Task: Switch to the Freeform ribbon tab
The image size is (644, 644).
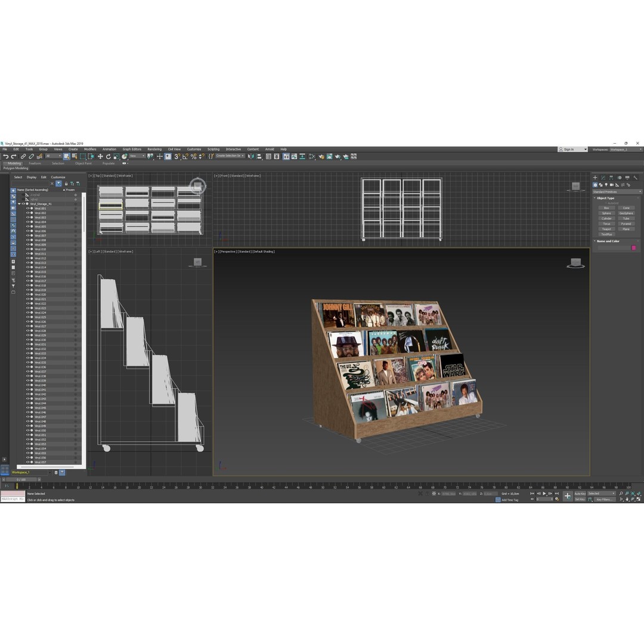Action: pyautogui.click(x=35, y=163)
